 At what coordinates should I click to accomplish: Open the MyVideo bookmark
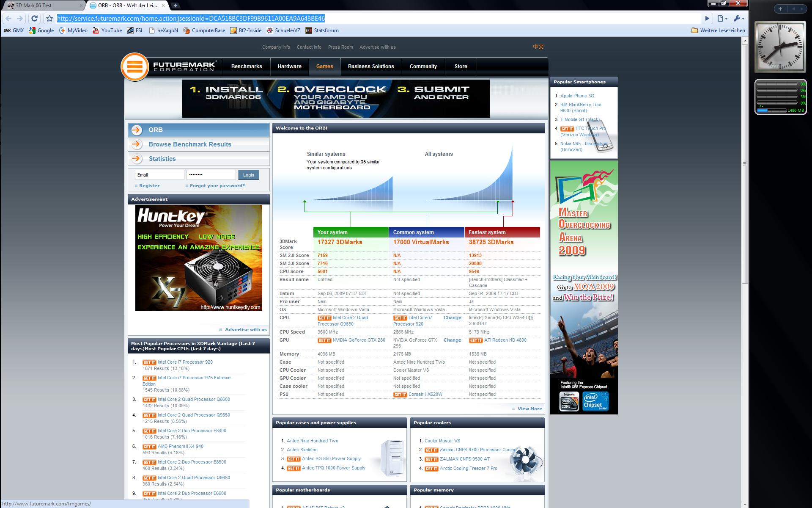[73, 30]
